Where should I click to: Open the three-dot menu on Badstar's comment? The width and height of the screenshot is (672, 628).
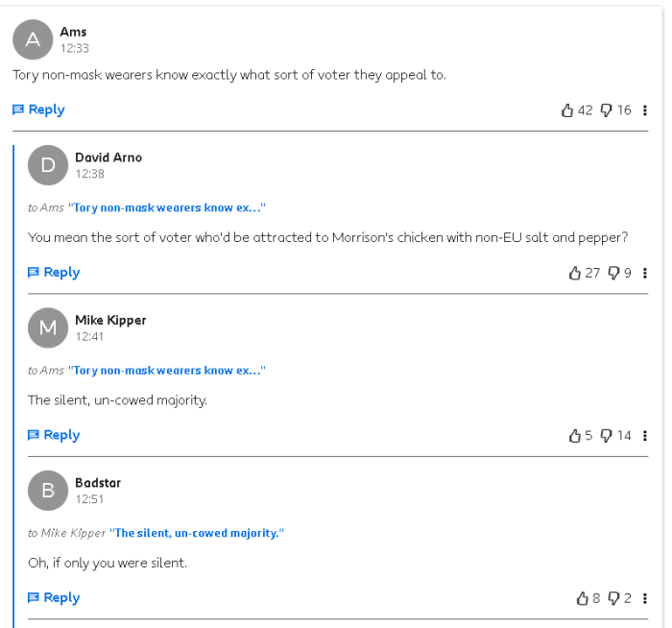[644, 598]
